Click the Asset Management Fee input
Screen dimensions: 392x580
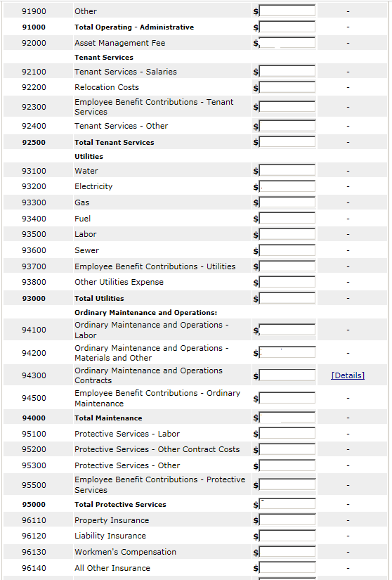287,43
